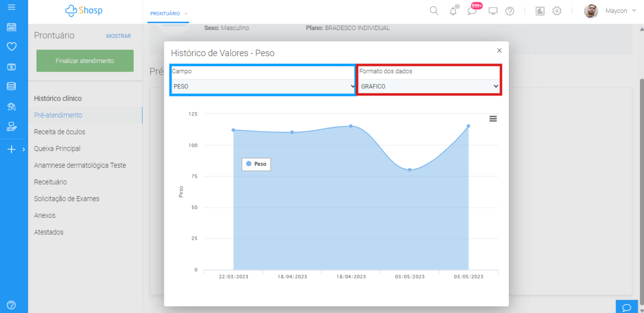644x313 pixels.
Task: Click the search magnifier icon
Action: (x=434, y=11)
